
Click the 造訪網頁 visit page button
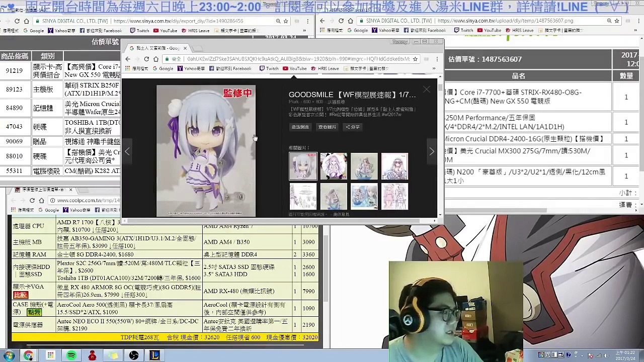(300, 127)
